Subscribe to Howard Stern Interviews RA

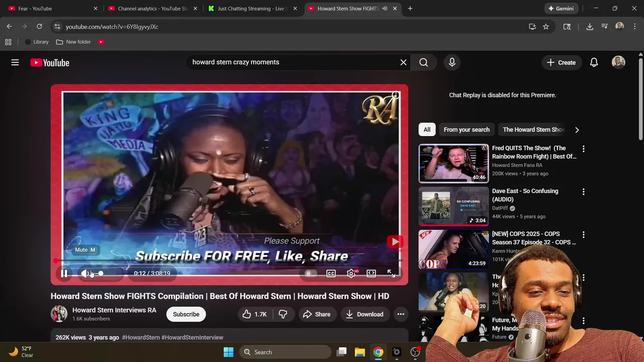click(x=186, y=314)
